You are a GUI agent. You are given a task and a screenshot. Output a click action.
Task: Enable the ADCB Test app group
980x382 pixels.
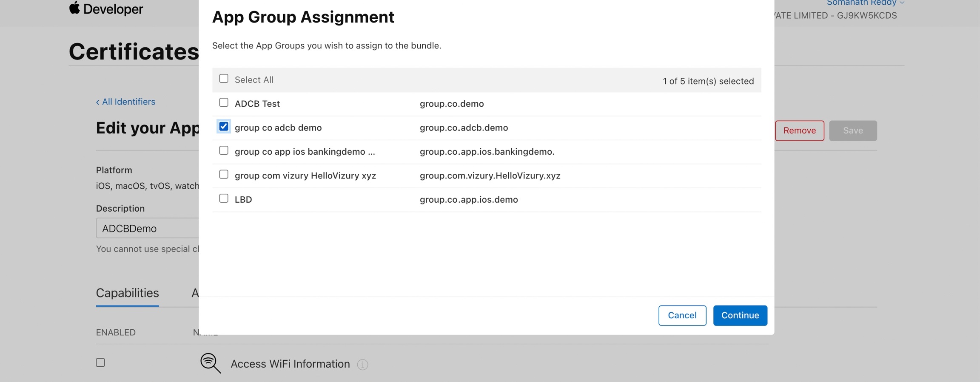click(224, 103)
